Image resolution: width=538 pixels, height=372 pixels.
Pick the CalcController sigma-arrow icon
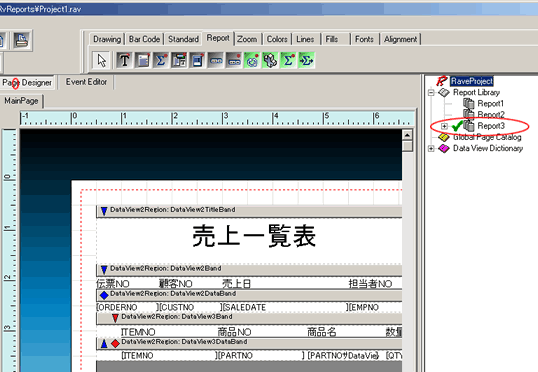(x=306, y=60)
